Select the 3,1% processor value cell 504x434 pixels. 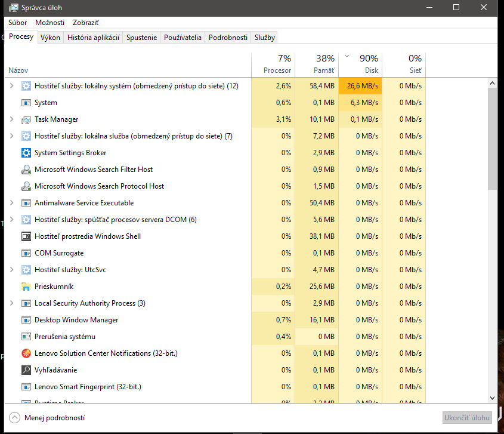pos(273,119)
